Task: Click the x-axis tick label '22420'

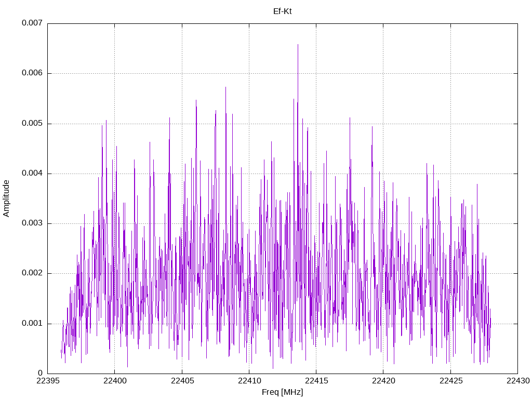Action: click(384, 381)
